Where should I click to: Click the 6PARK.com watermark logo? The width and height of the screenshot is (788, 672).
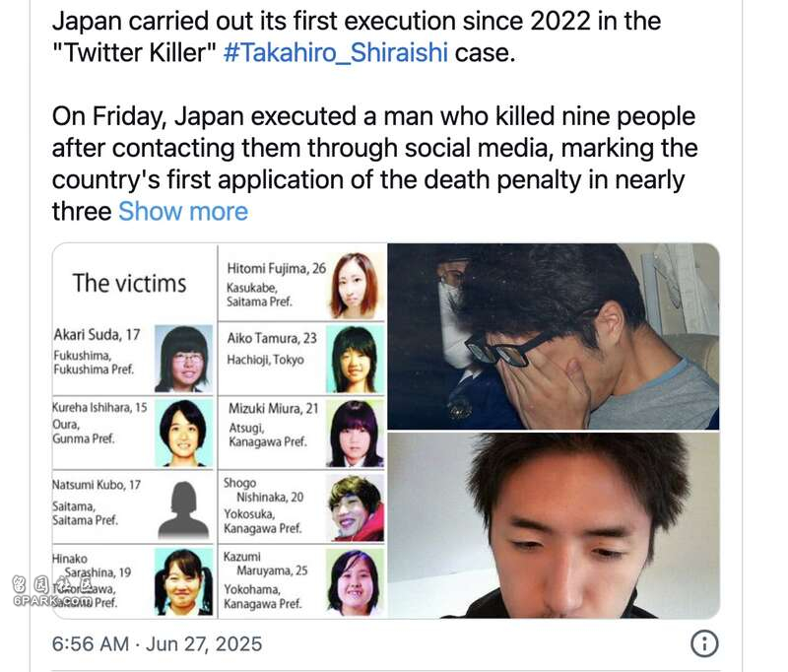(x=53, y=591)
